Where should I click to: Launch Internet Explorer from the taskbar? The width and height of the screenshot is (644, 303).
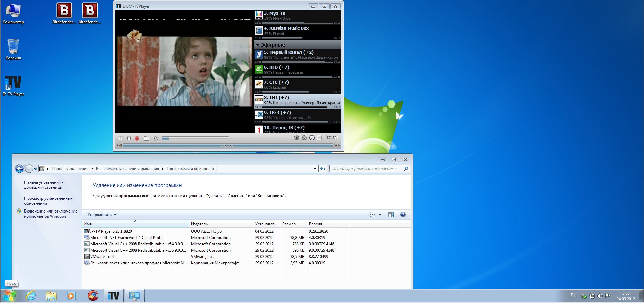click(x=31, y=296)
